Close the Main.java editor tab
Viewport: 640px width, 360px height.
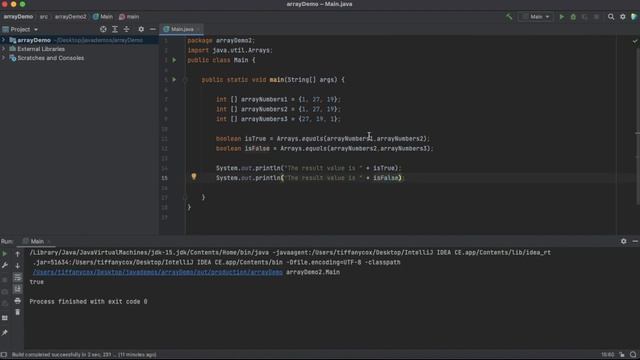click(198, 29)
